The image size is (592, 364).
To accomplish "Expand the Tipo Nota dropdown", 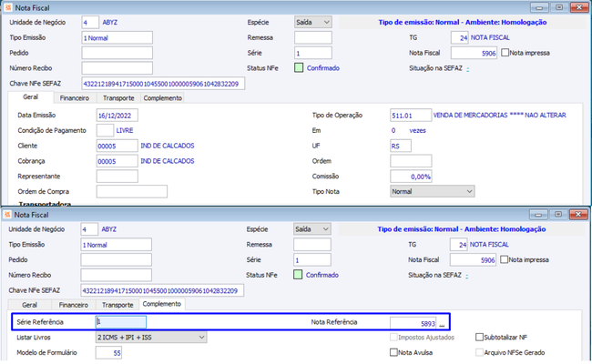I will [x=433, y=191].
